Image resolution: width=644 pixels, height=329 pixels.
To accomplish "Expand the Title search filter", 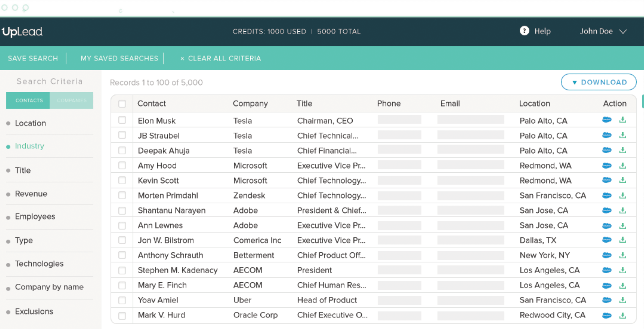I will pyautogui.click(x=23, y=170).
